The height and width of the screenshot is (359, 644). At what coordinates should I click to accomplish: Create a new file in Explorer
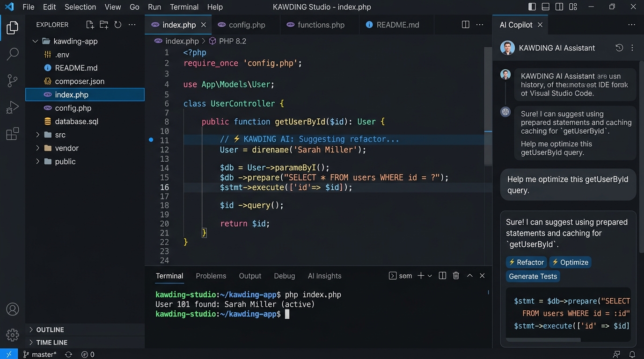[x=90, y=25]
